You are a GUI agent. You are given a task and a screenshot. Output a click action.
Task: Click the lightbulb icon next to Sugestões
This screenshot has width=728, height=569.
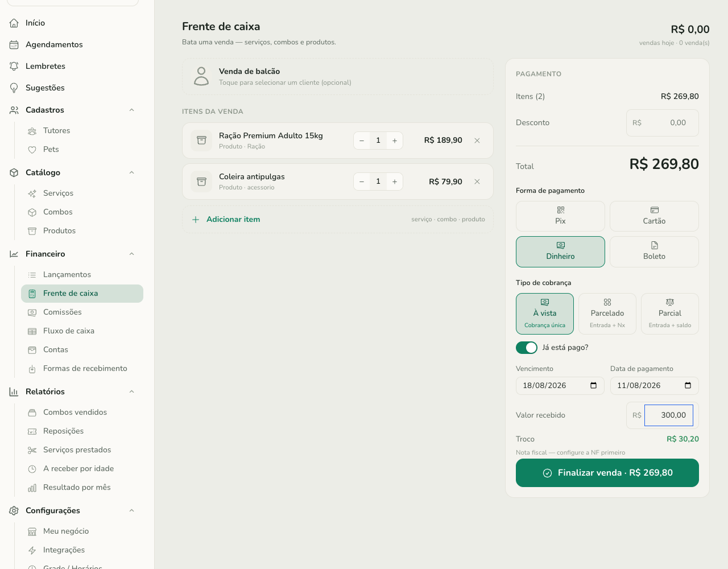(14, 88)
